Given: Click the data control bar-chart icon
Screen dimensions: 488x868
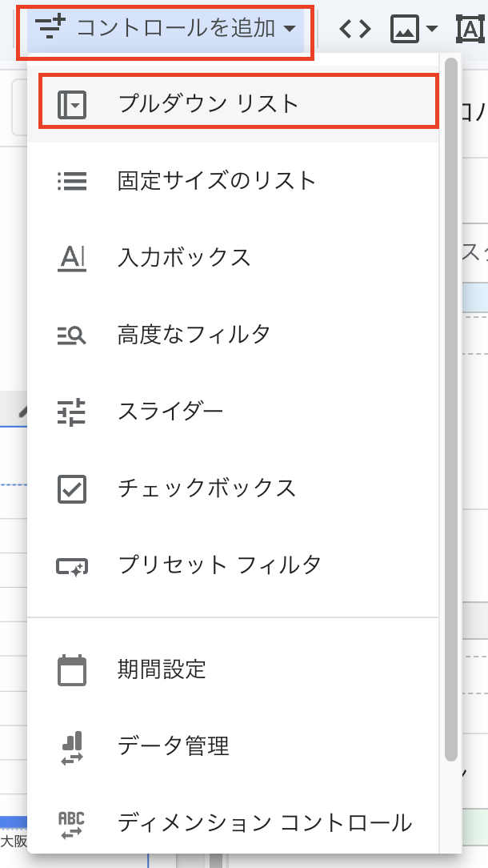Looking at the screenshot, I should point(72,746).
